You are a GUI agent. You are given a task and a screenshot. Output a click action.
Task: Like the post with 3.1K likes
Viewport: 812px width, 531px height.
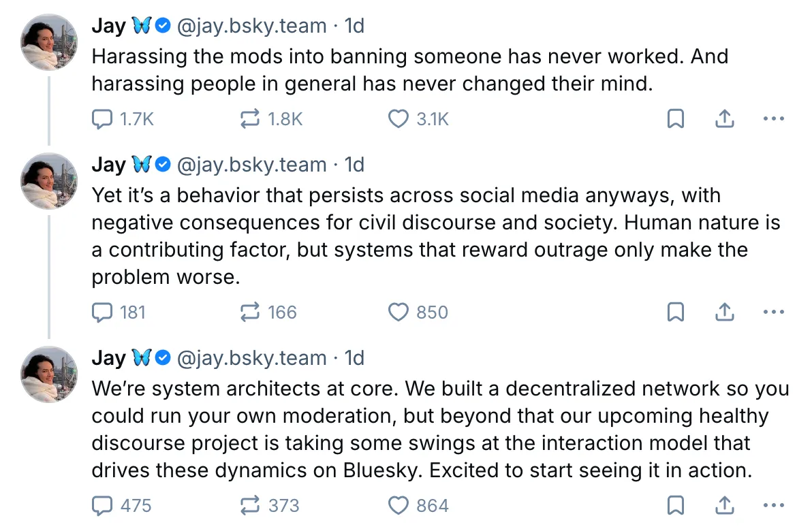click(x=398, y=120)
